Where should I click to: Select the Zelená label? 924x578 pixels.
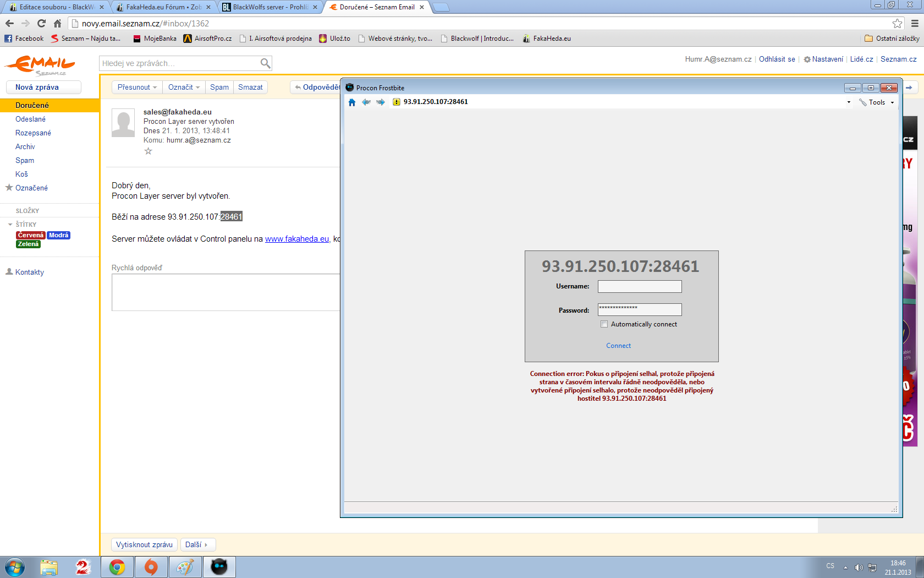coord(28,244)
